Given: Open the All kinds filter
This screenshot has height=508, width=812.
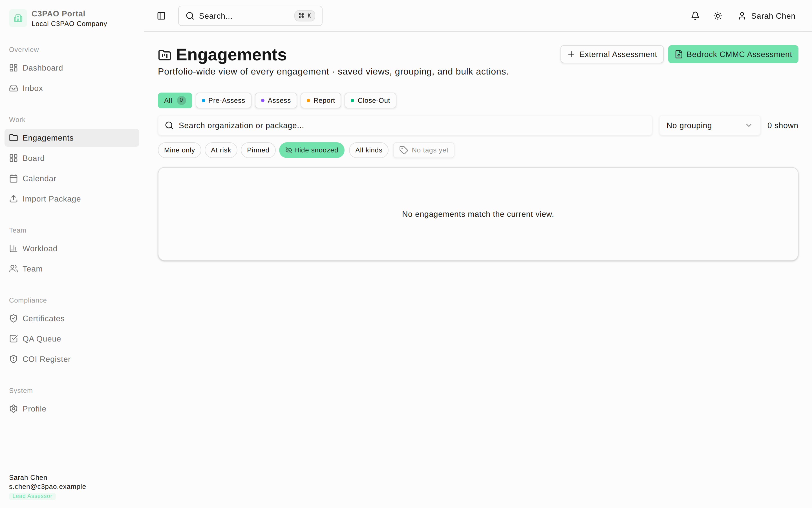Looking at the screenshot, I should (x=369, y=150).
